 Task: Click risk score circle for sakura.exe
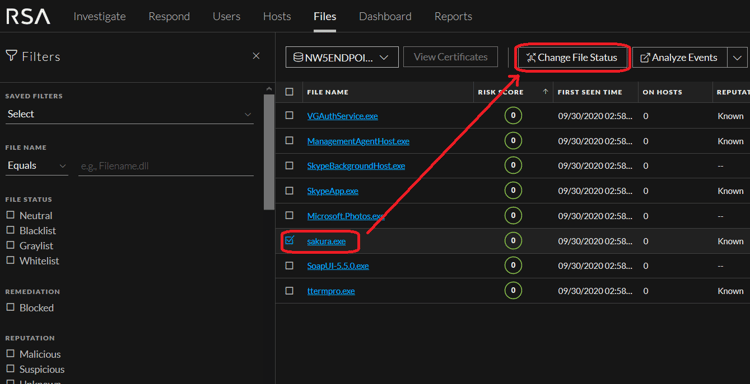(513, 241)
